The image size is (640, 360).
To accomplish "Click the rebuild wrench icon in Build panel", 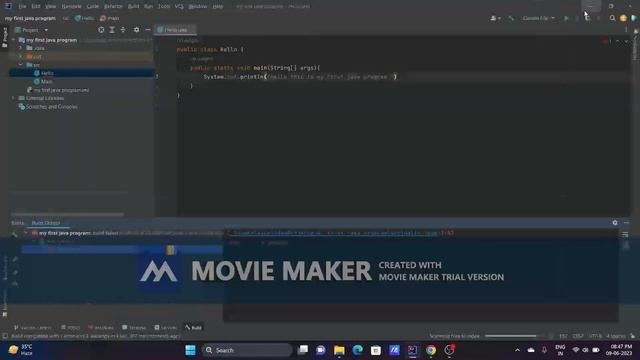I will pos(15,234).
